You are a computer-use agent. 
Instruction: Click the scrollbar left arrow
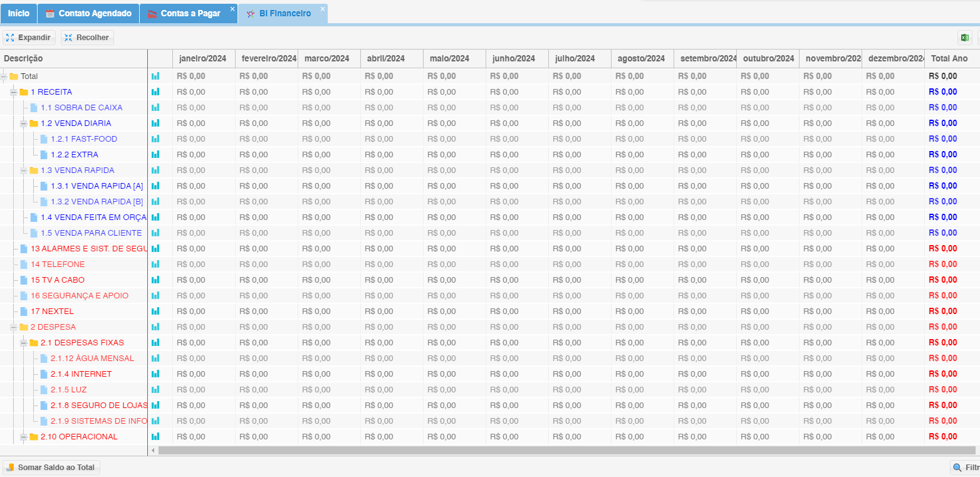(153, 450)
